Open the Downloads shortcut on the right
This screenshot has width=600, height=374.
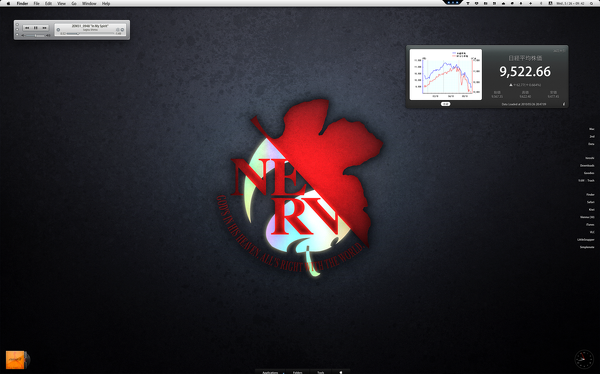pos(587,165)
